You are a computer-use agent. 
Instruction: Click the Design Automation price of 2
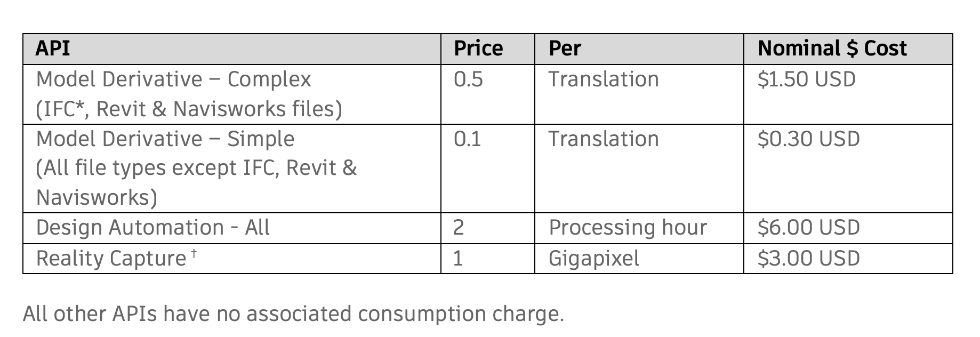coord(459,228)
